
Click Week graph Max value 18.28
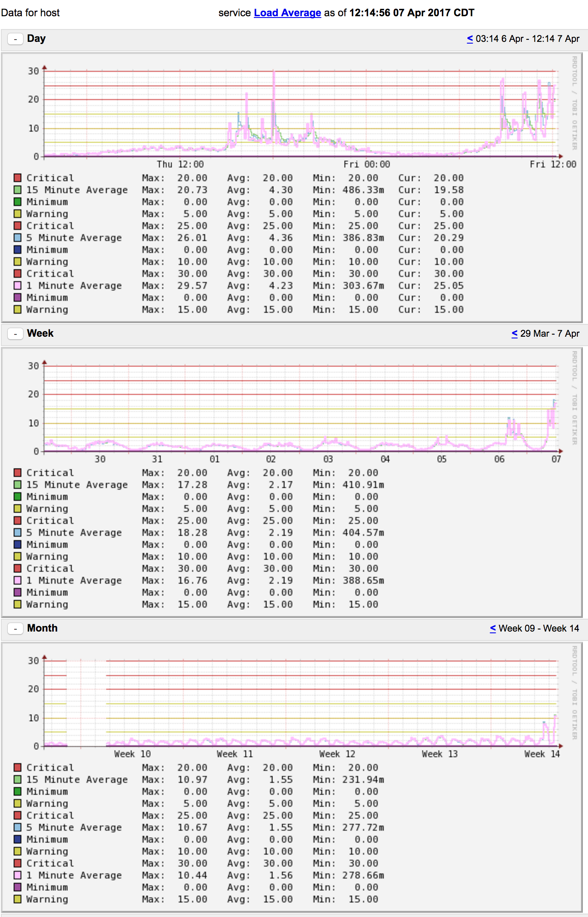pyautogui.click(x=192, y=532)
